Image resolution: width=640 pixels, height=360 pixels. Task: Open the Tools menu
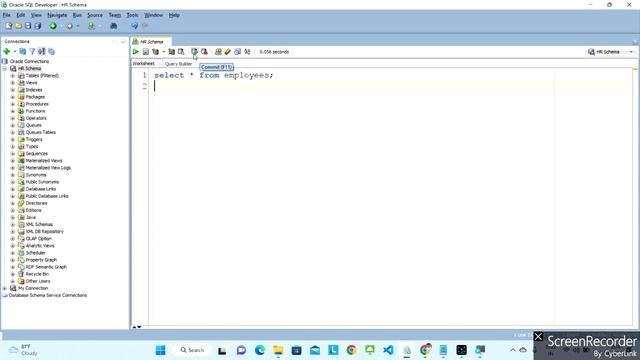tap(132, 15)
